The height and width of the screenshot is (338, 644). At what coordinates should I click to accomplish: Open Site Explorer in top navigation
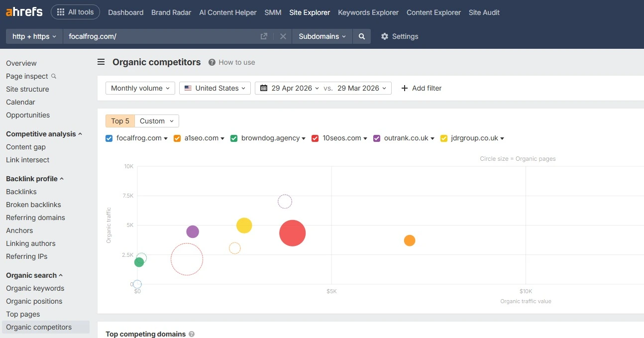(310, 12)
